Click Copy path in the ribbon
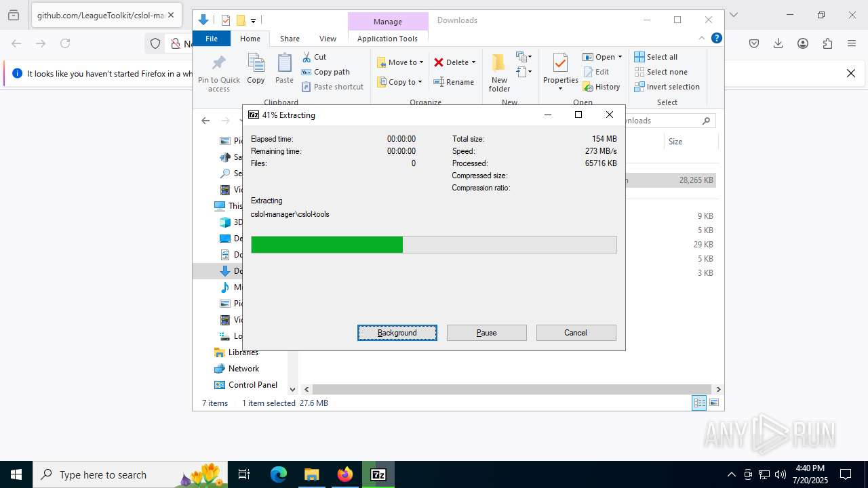The width and height of the screenshot is (868, 488). click(325, 72)
